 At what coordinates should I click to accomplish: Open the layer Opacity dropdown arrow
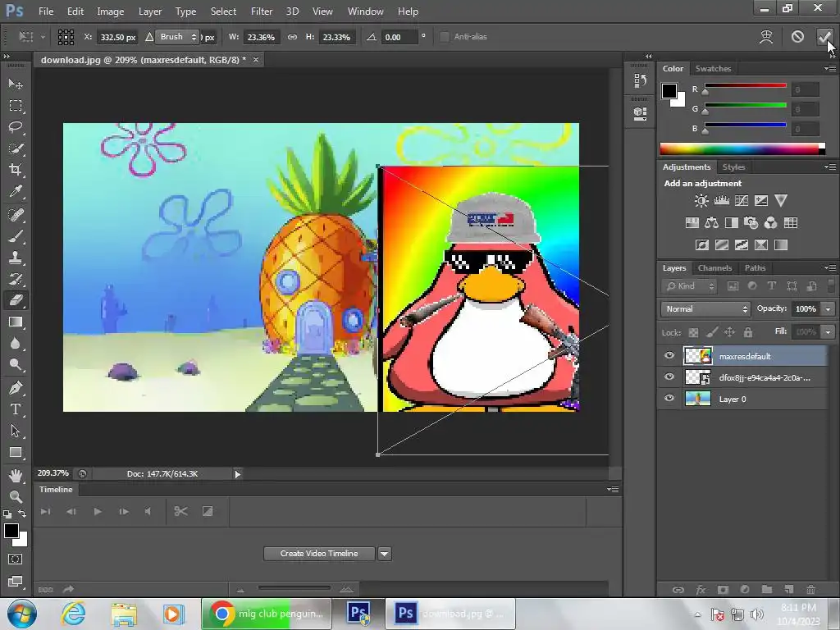pos(829,309)
